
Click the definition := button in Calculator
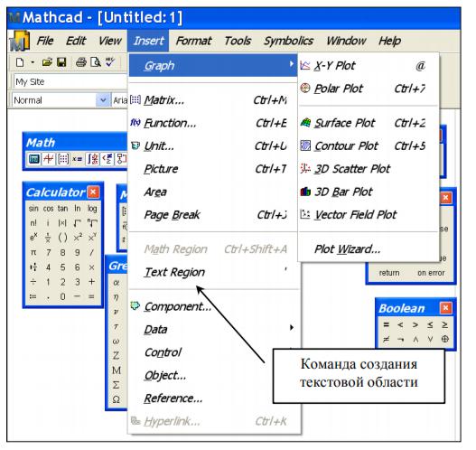(33, 296)
